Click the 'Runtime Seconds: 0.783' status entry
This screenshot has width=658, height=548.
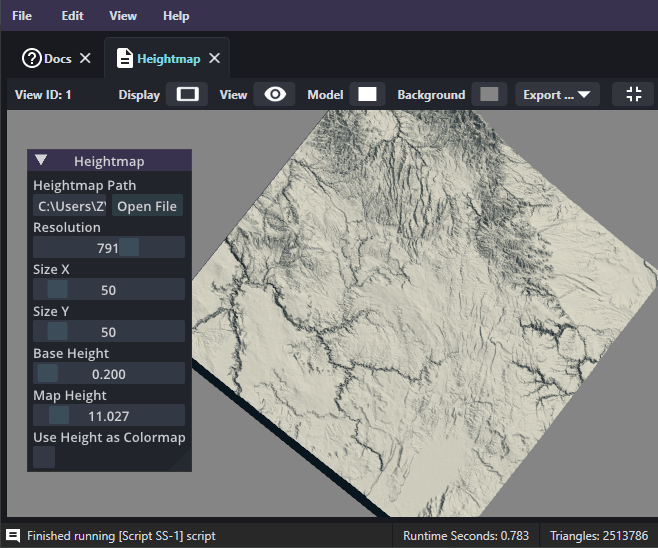466,536
